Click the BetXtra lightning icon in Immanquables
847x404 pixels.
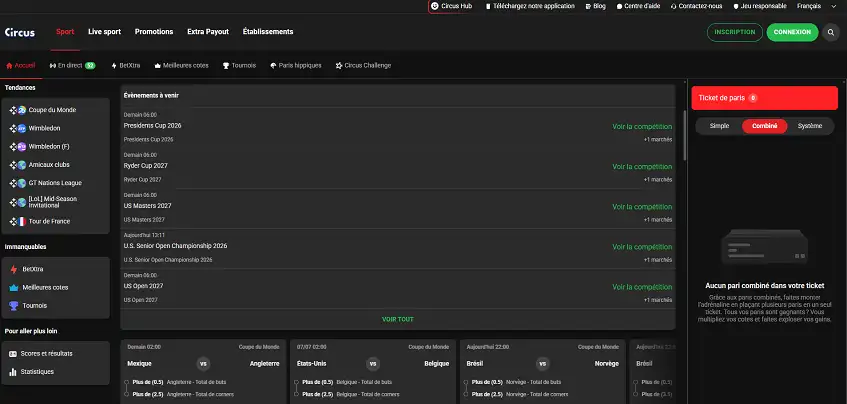click(x=14, y=269)
